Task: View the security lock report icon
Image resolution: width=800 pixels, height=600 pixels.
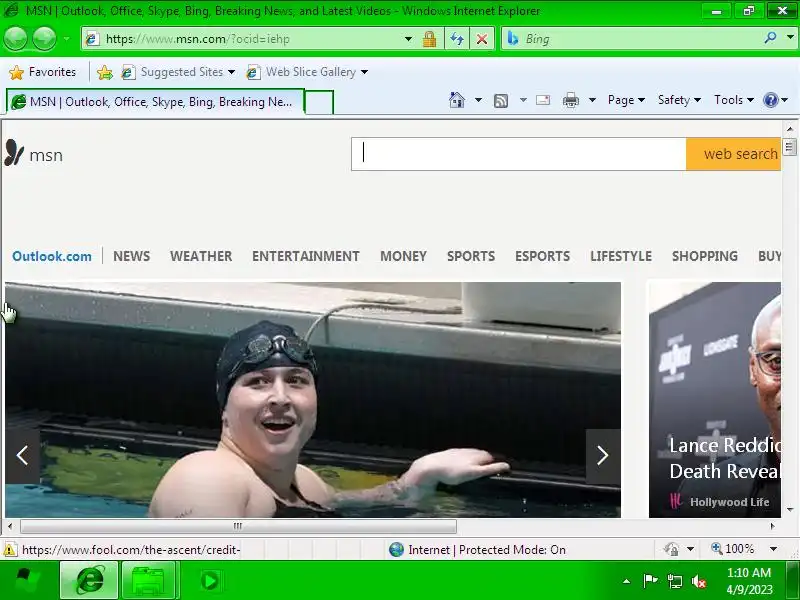Action: tap(429, 39)
